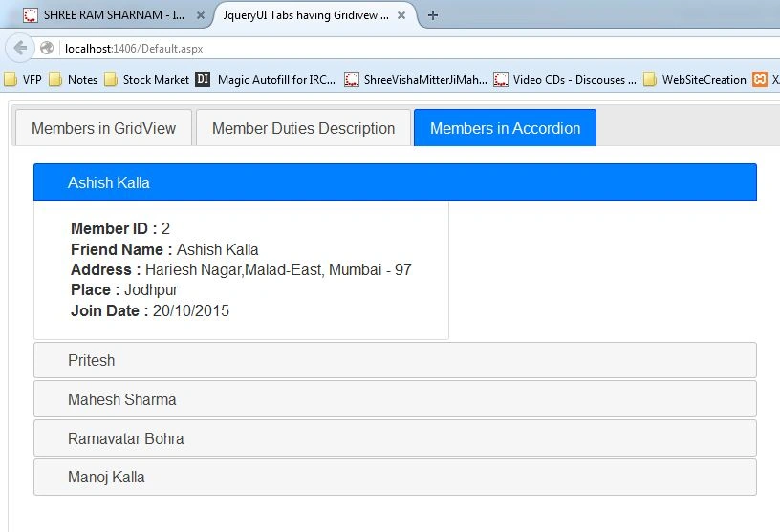Click the Address Hariesh Nagar line
This screenshot has height=532, width=780.
click(x=241, y=270)
